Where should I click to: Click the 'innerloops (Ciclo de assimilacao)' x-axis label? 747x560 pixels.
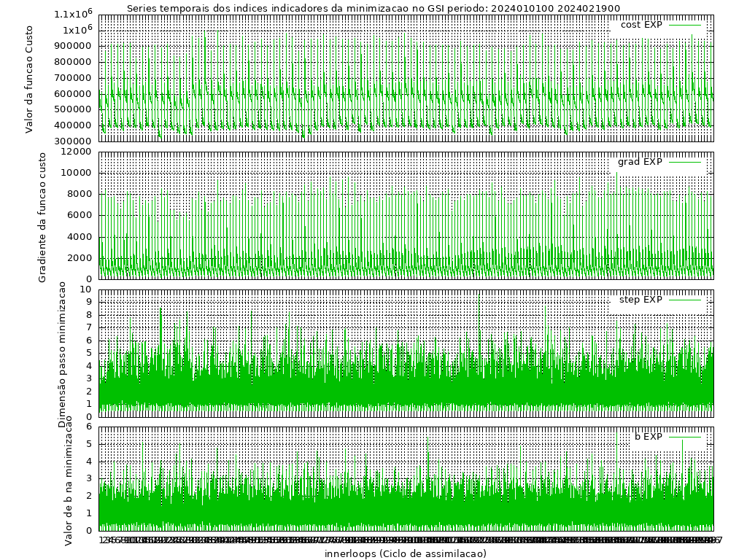406,553
